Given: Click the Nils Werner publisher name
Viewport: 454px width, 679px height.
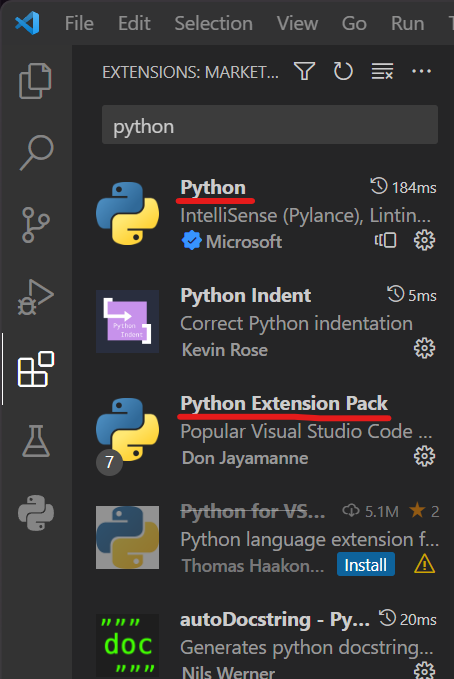Looking at the screenshot, I should [228, 672].
